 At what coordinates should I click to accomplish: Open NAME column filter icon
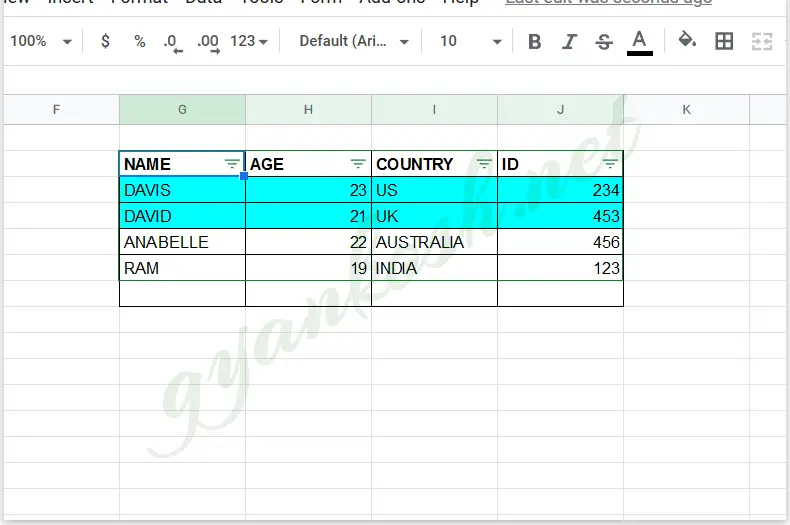pos(232,164)
